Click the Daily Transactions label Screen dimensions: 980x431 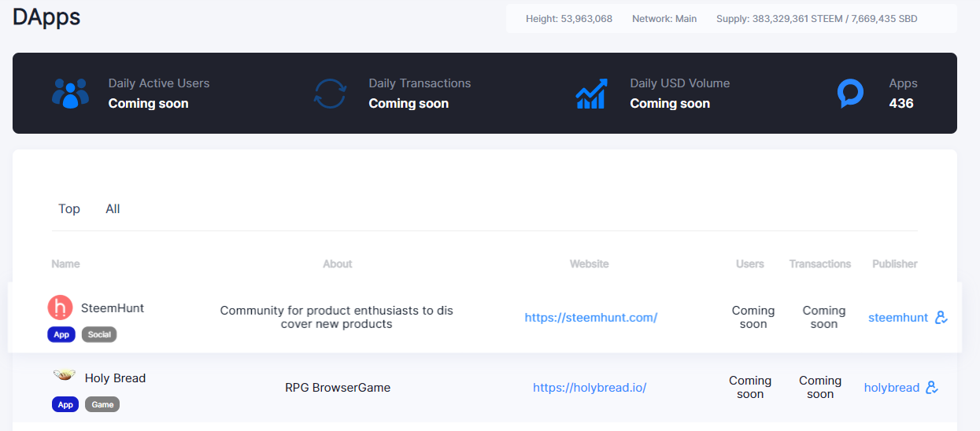tap(420, 83)
